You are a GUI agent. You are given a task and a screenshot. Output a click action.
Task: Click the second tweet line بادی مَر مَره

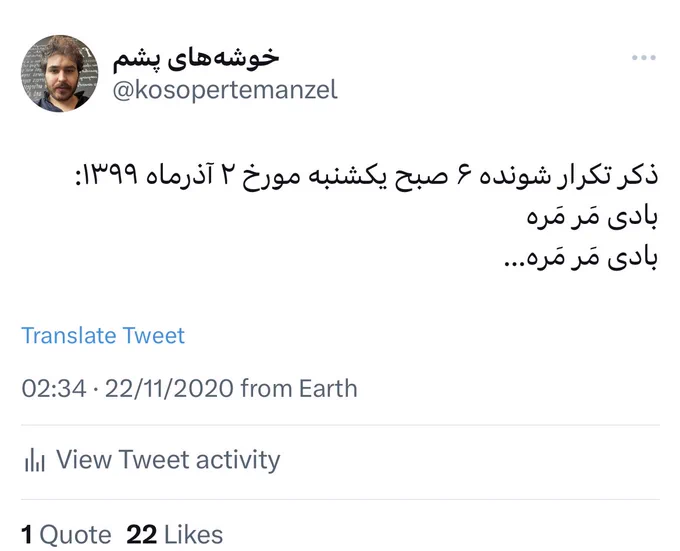tap(592, 216)
